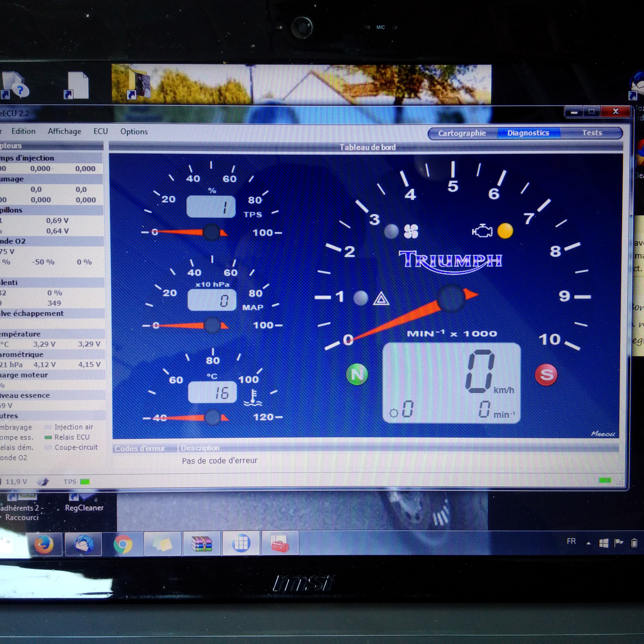
Task: Click the 11,9 V battery voltage reading
Action: tap(16, 482)
